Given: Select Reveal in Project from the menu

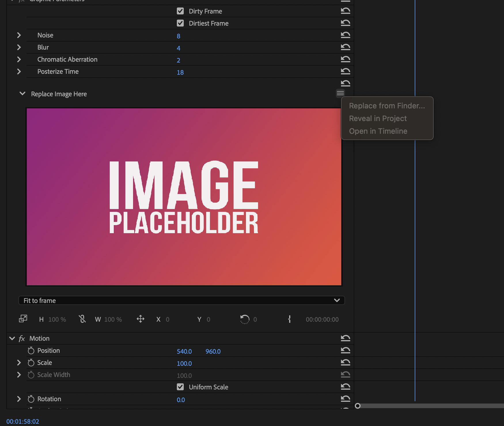Looking at the screenshot, I should (378, 118).
